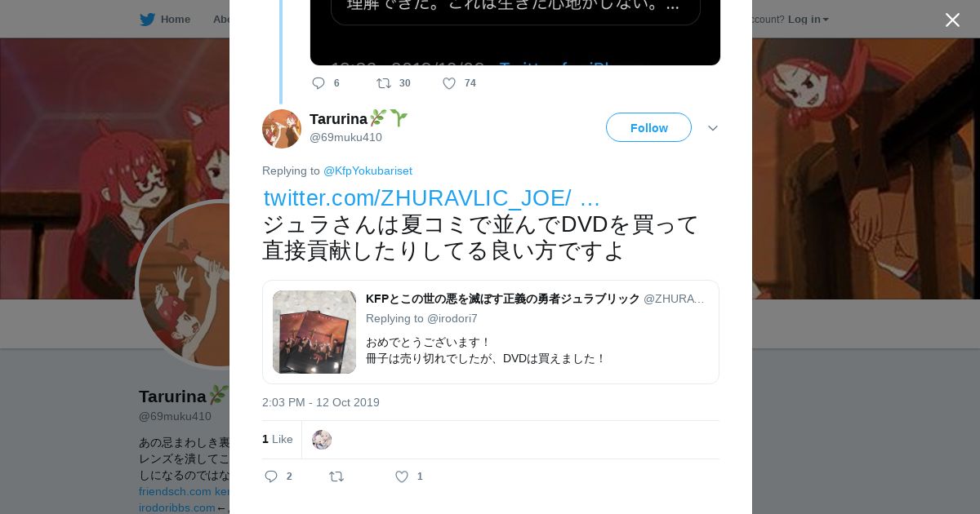The height and width of the screenshot is (514, 980).
Task: Like the Tarurina tweet with the heart icon
Action: [x=402, y=476]
